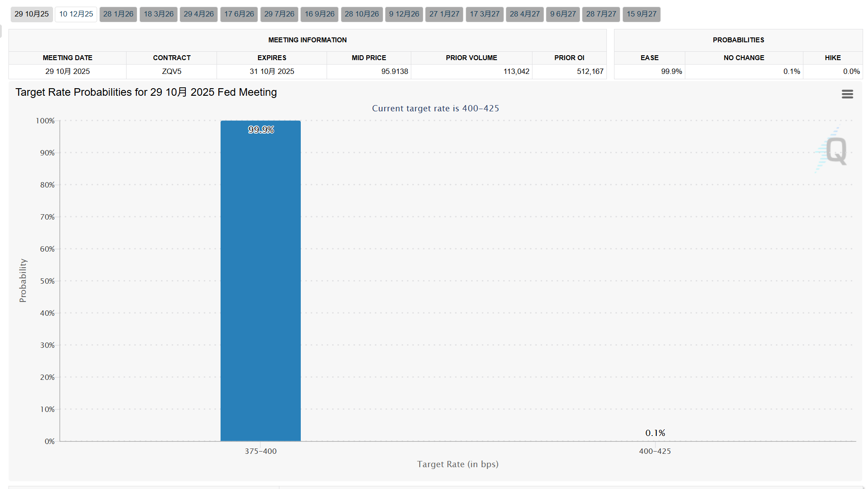This screenshot has width=868, height=489.
Task: Choose the 9 6月27 meeting tab
Action: [563, 14]
